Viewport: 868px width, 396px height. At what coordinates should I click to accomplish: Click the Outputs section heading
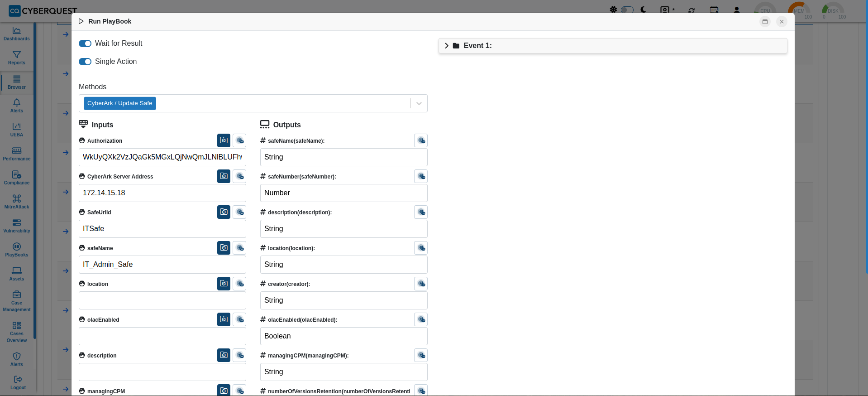[287, 125]
